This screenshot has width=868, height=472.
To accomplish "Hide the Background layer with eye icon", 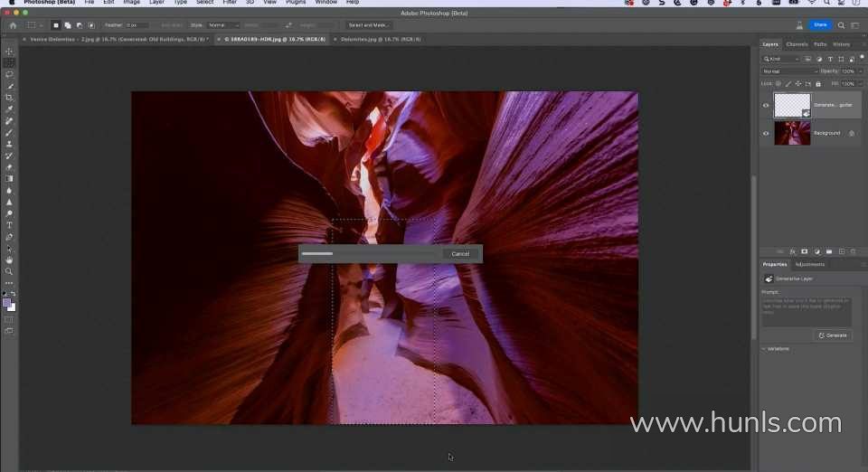I will coord(766,133).
